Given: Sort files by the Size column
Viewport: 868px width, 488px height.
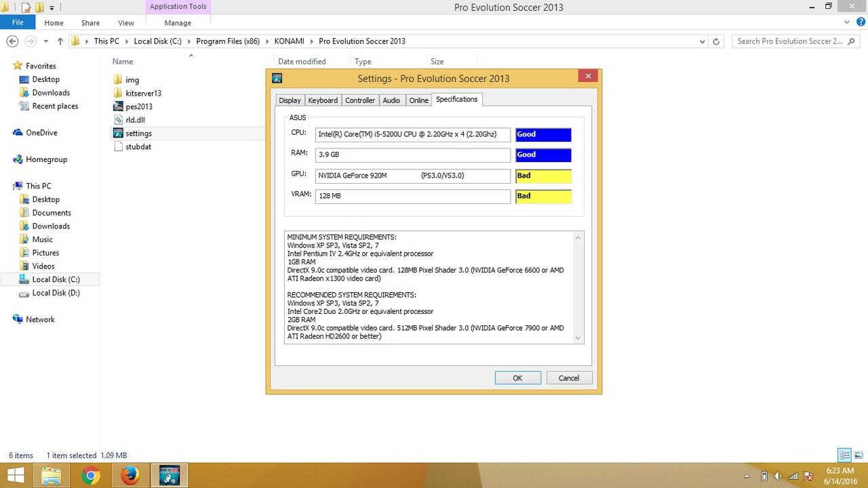Looking at the screenshot, I should point(437,62).
